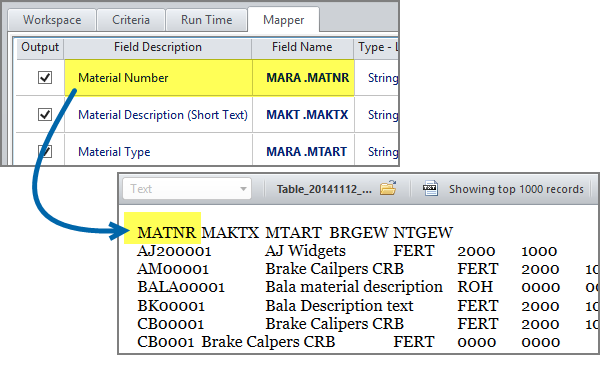600x365 pixels.
Task: Open the Run Time tab
Action: [x=206, y=20]
